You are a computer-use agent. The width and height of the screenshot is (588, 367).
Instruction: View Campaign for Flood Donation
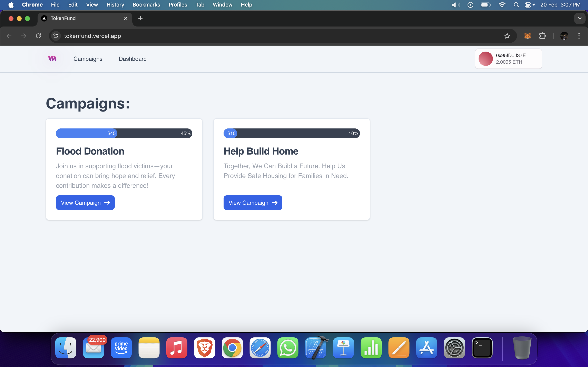[x=85, y=203]
